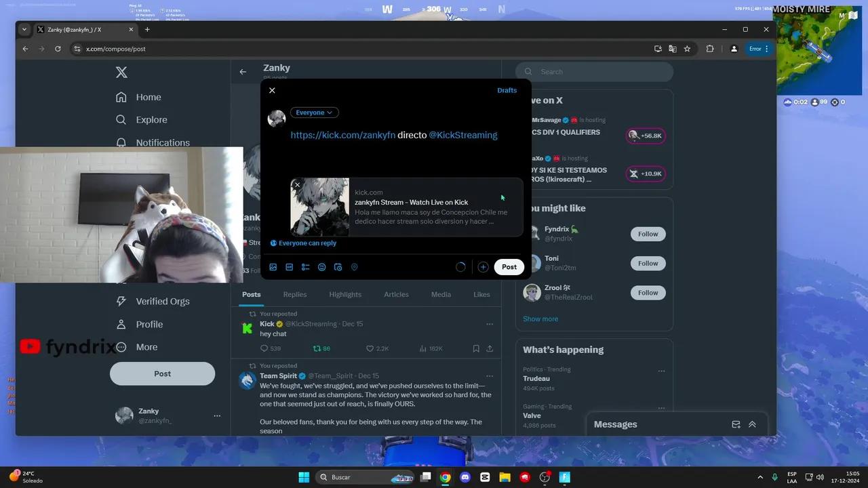Viewport: 868px width, 488px height.
Task: Click the X search field
Action: click(x=595, y=72)
